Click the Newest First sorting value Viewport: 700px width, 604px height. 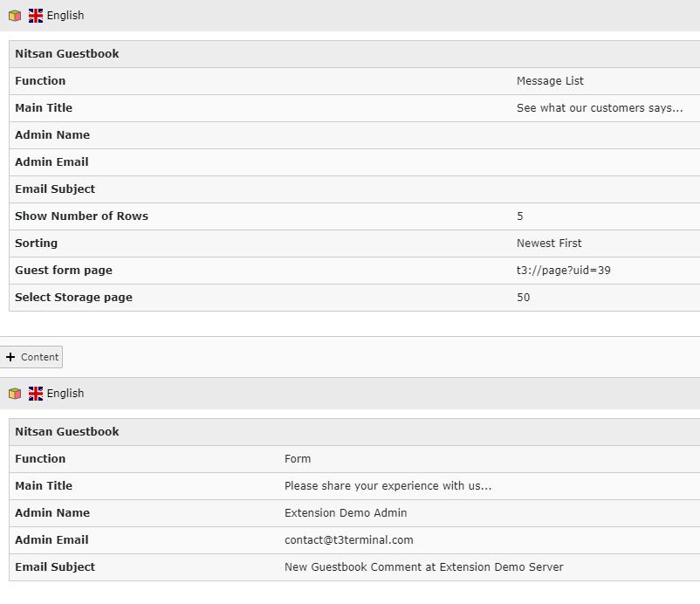pos(549,244)
